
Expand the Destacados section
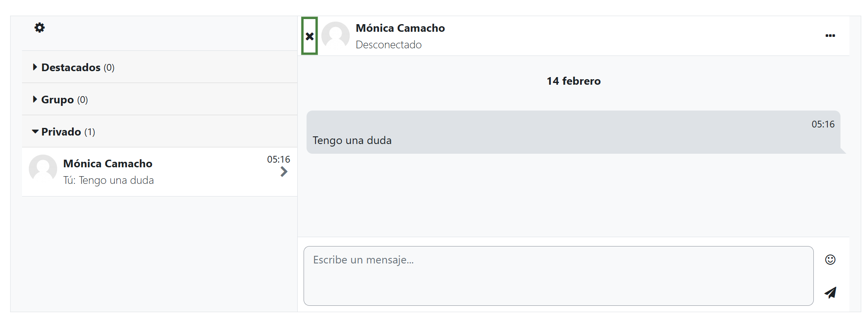tap(71, 67)
